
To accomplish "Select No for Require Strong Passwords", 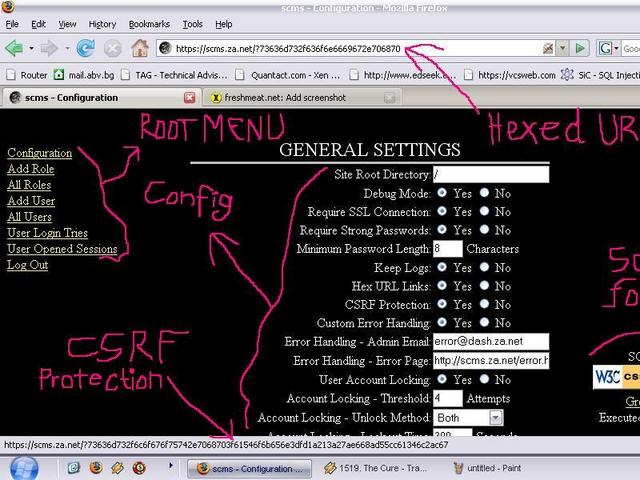I will (485, 229).
